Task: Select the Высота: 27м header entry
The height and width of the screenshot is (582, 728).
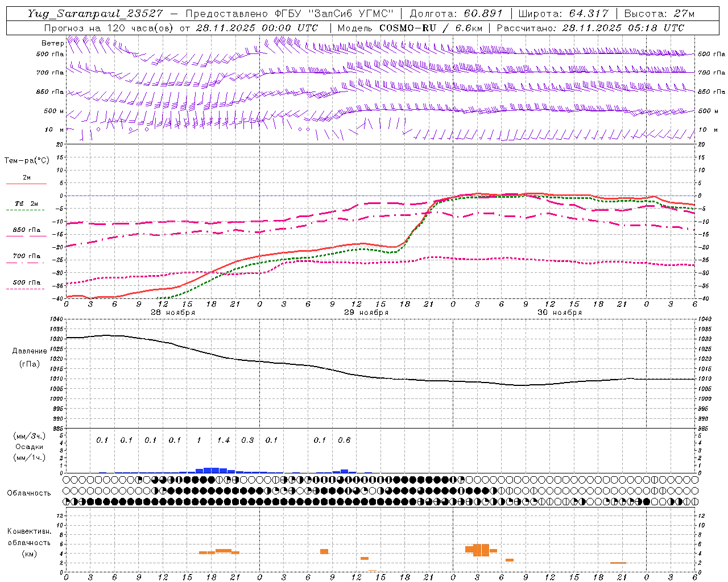Action: coord(659,14)
